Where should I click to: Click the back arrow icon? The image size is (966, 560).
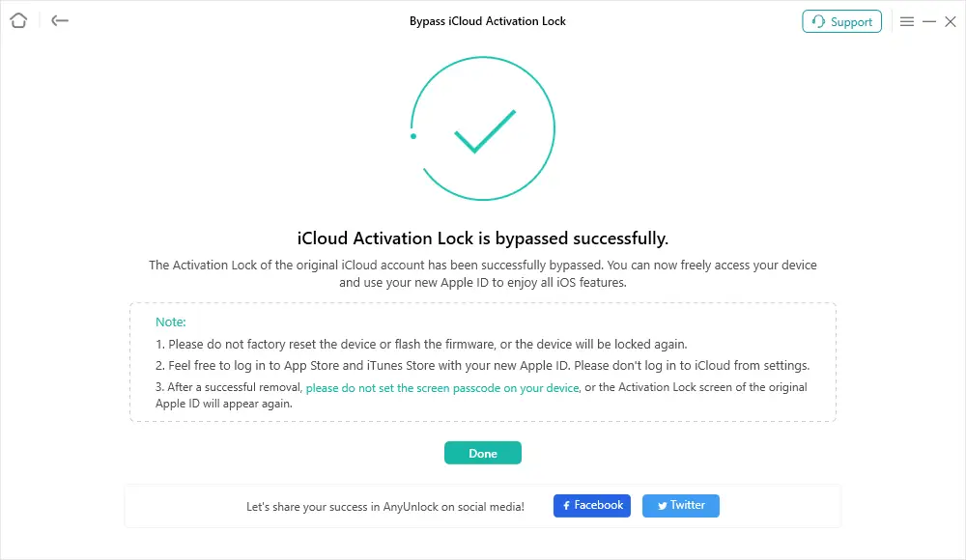(60, 21)
